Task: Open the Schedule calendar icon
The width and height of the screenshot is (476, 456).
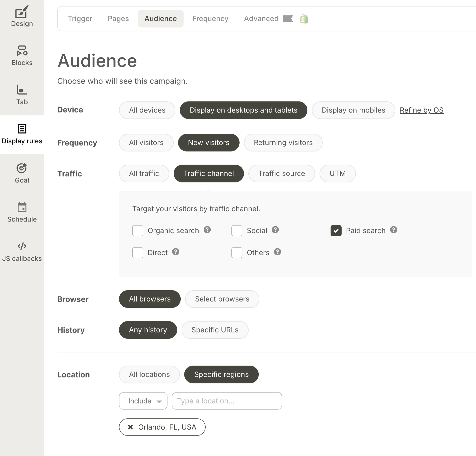Action: click(x=22, y=207)
